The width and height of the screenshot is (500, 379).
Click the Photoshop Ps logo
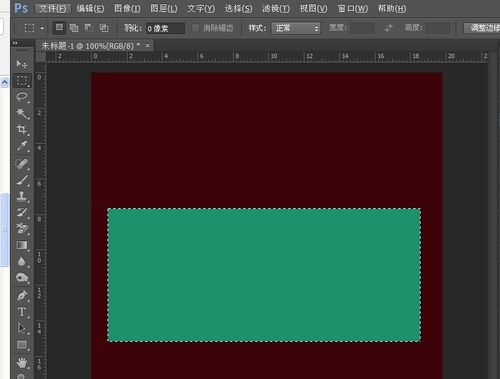pos(21,8)
